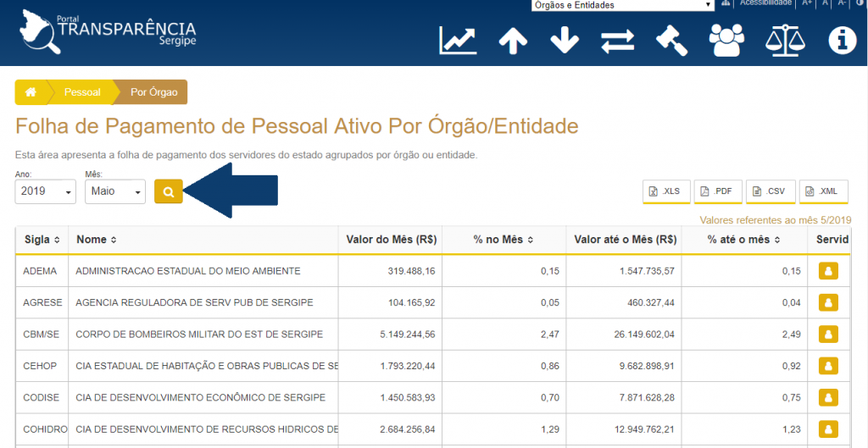Open the people group personnel icon
The width and height of the screenshot is (868, 448).
[x=726, y=41]
